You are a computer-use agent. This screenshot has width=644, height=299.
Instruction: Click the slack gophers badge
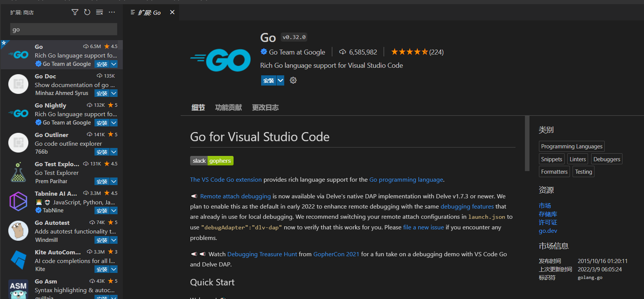click(x=212, y=161)
